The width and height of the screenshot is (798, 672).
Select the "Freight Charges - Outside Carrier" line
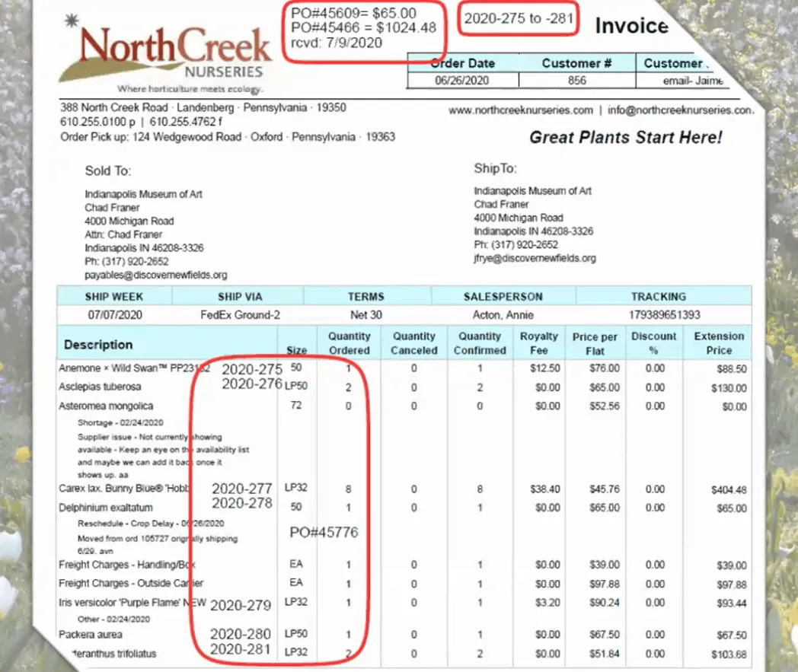pyautogui.click(x=131, y=584)
